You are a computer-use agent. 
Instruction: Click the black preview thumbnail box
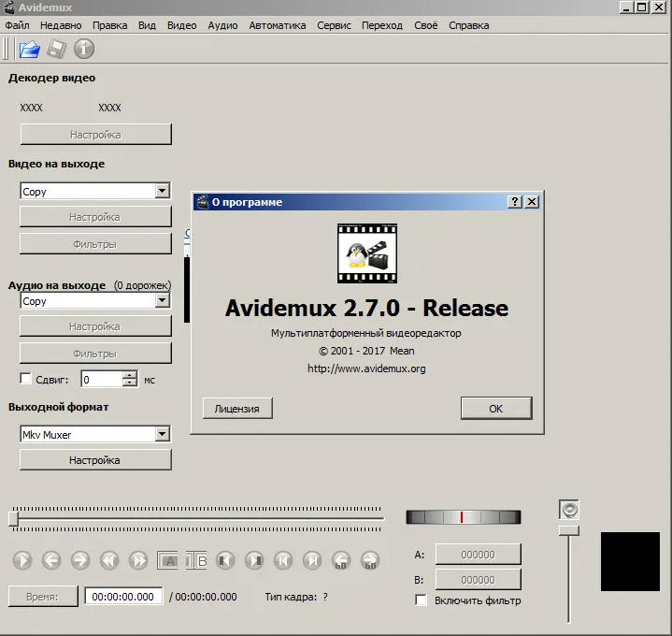630,561
